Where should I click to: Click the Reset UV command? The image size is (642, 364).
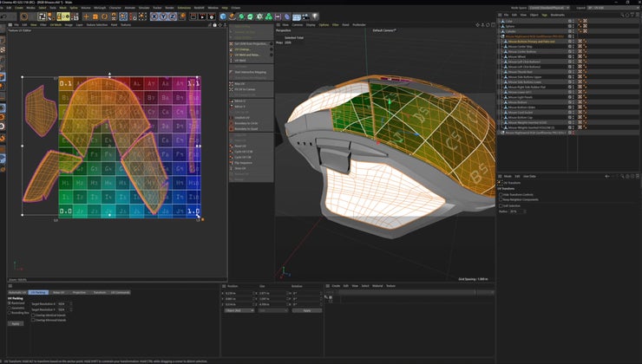point(240,146)
